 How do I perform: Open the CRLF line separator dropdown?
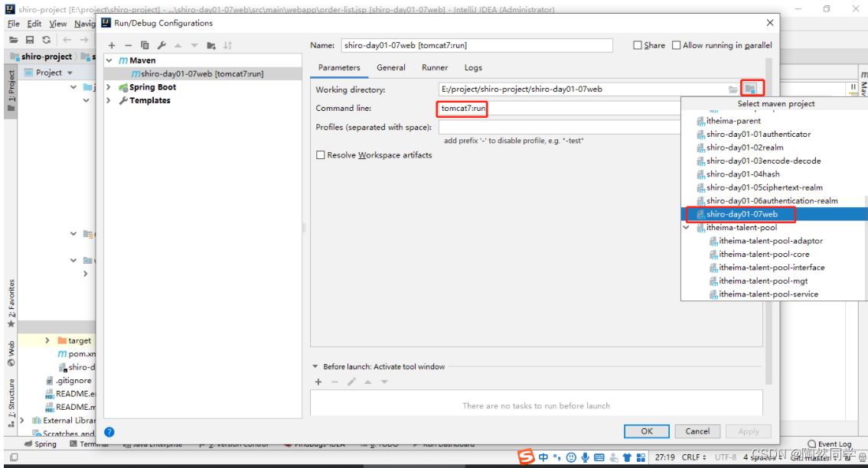(694, 457)
